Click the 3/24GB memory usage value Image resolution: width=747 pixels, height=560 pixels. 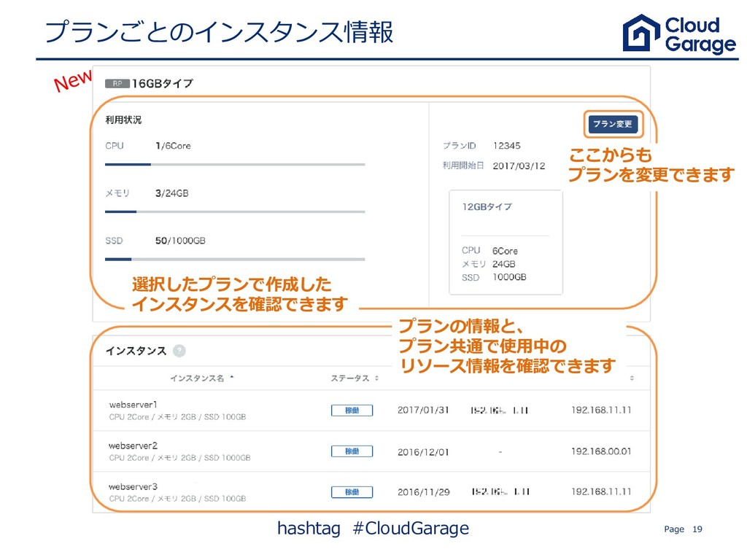(x=172, y=193)
